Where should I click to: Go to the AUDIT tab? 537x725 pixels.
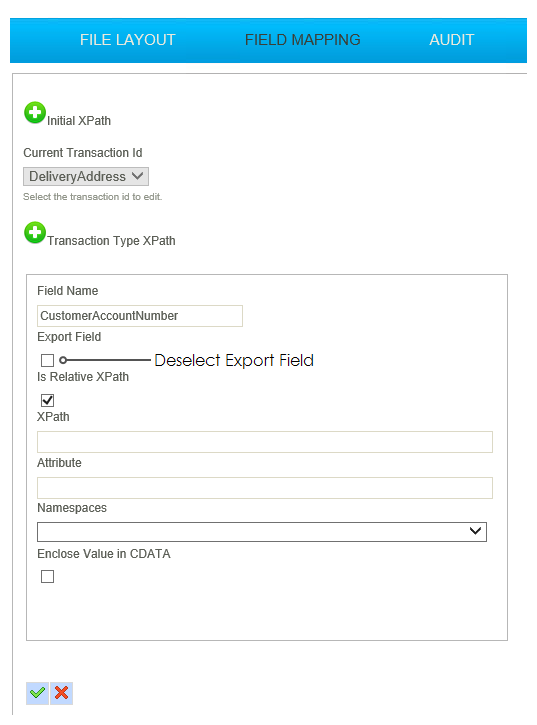452,40
